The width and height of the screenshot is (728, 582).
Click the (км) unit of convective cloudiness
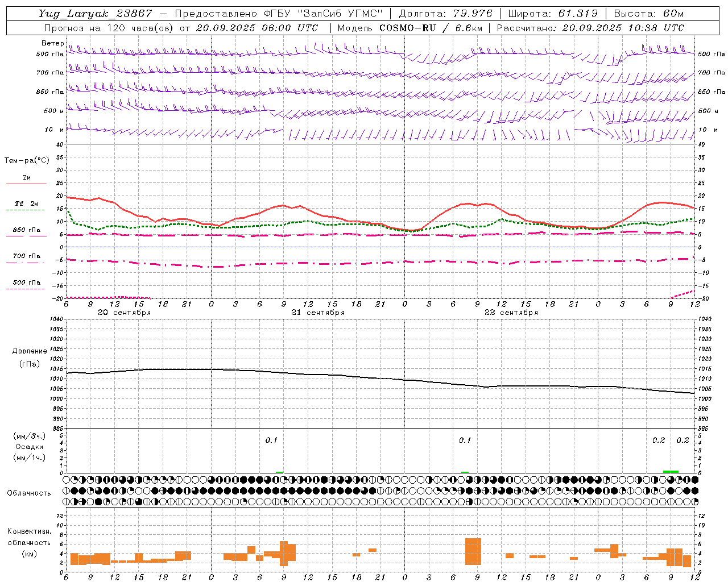tap(30, 554)
